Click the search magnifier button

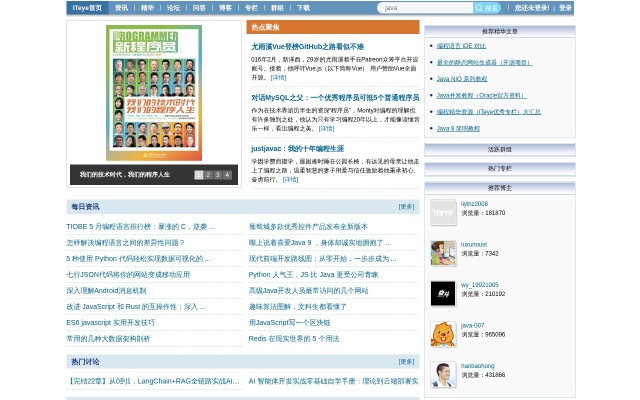pyautogui.click(x=487, y=8)
